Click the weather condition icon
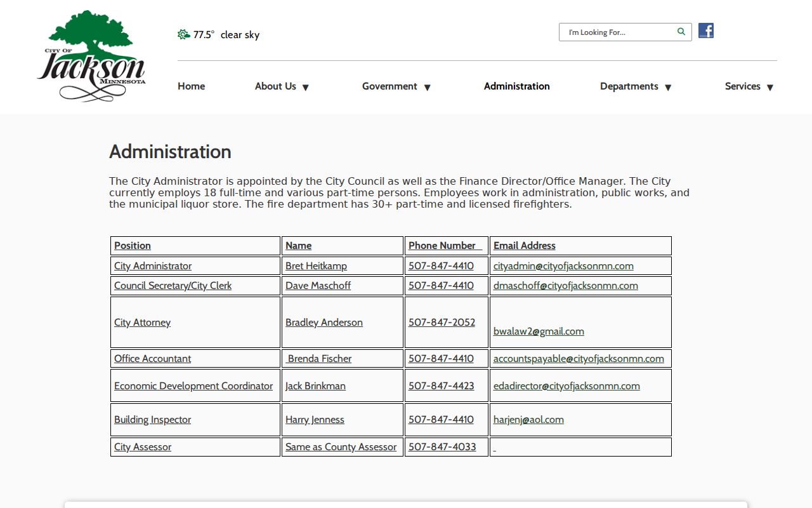This screenshot has height=508, width=812. point(184,34)
